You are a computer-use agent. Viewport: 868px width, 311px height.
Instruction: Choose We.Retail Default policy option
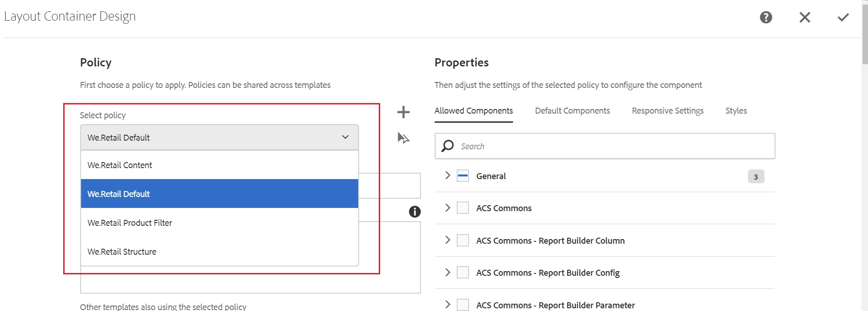pos(219,194)
